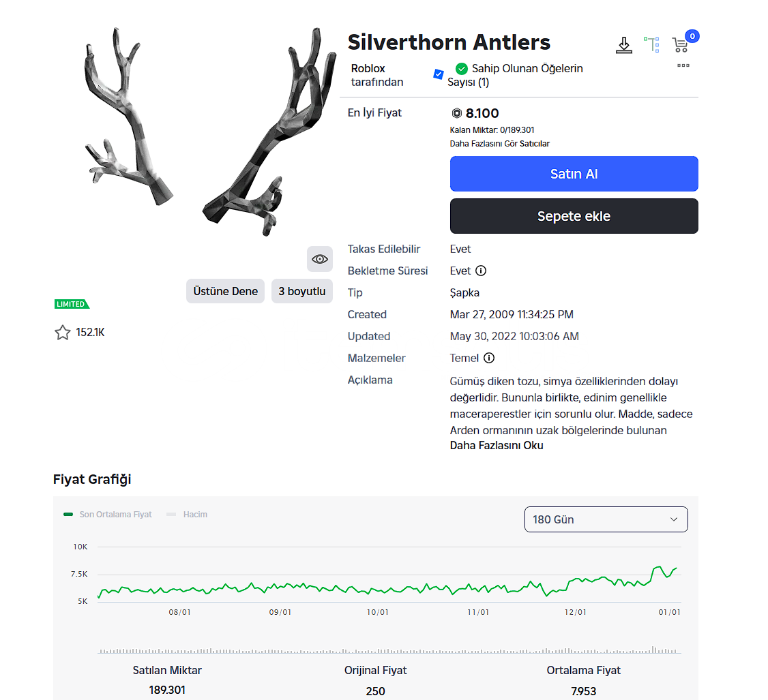Image resolution: width=768 pixels, height=700 pixels.
Task: Add item to favorites with star icon
Action: pos(63,333)
